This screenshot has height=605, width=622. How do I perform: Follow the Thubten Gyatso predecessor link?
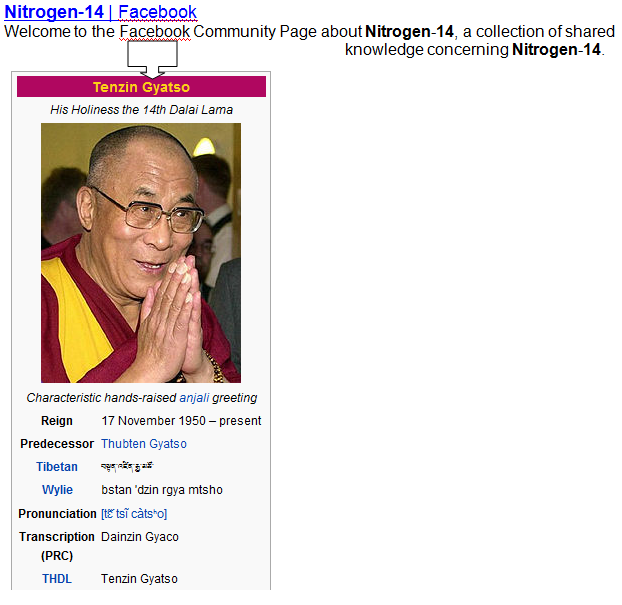click(x=144, y=444)
